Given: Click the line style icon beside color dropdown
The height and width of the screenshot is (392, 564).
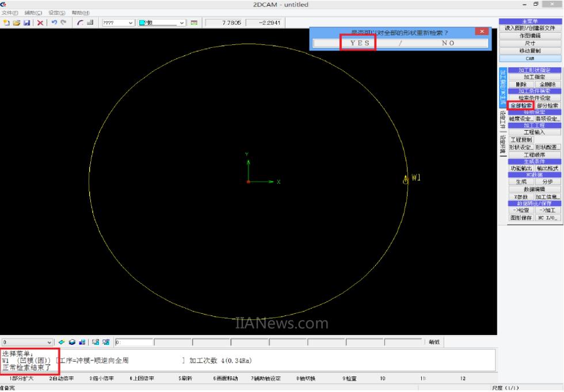Looking at the screenshot, I should coord(194,22).
